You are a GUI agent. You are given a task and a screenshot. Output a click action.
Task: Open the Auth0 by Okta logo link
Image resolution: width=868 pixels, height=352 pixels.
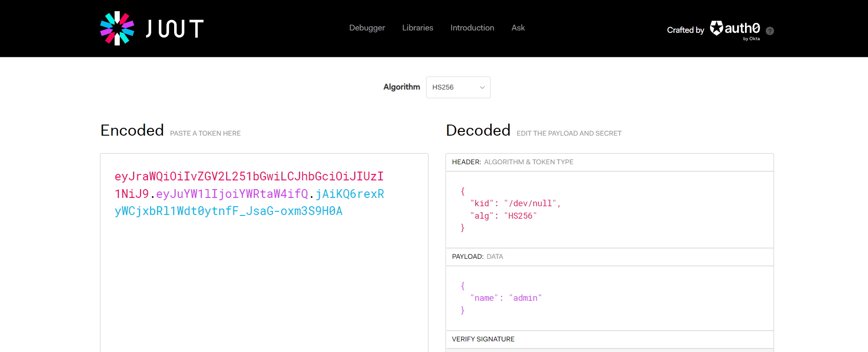735,30
